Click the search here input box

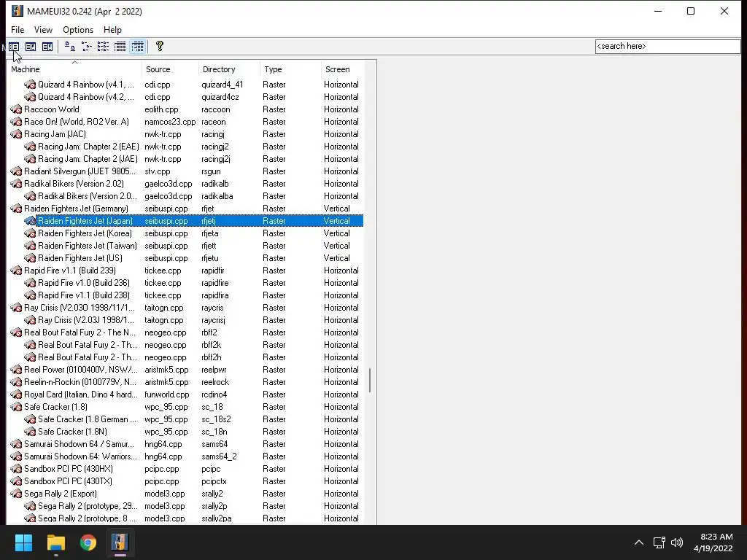pyautogui.click(x=668, y=46)
